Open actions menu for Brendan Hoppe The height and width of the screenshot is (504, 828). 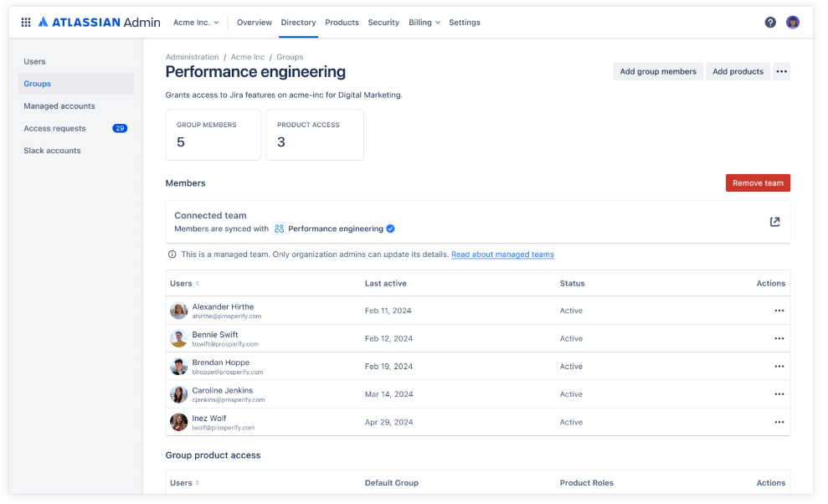779,366
